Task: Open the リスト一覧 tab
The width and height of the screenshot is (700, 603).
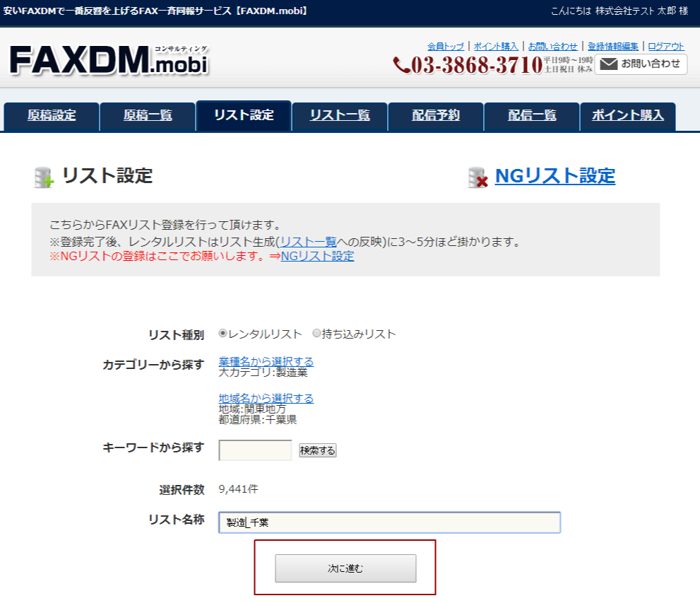Action: [340, 116]
